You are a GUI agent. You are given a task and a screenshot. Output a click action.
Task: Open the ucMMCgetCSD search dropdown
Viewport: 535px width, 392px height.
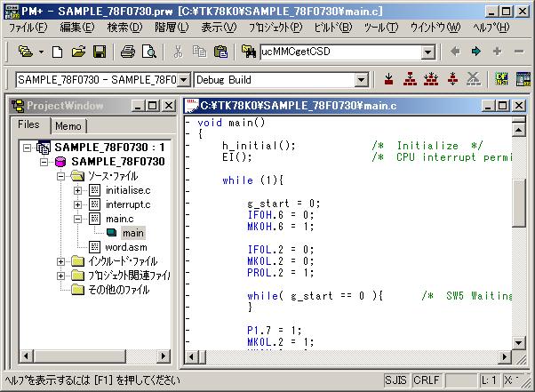coord(428,52)
